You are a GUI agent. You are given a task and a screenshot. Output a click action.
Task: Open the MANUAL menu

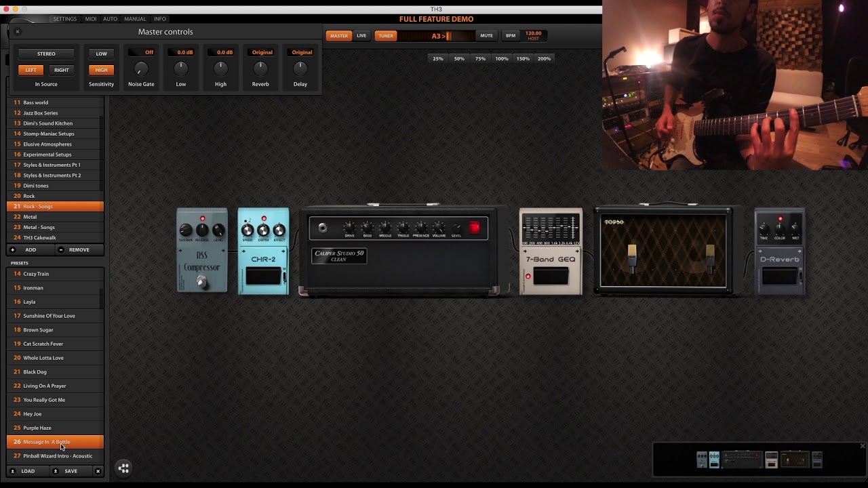point(135,19)
